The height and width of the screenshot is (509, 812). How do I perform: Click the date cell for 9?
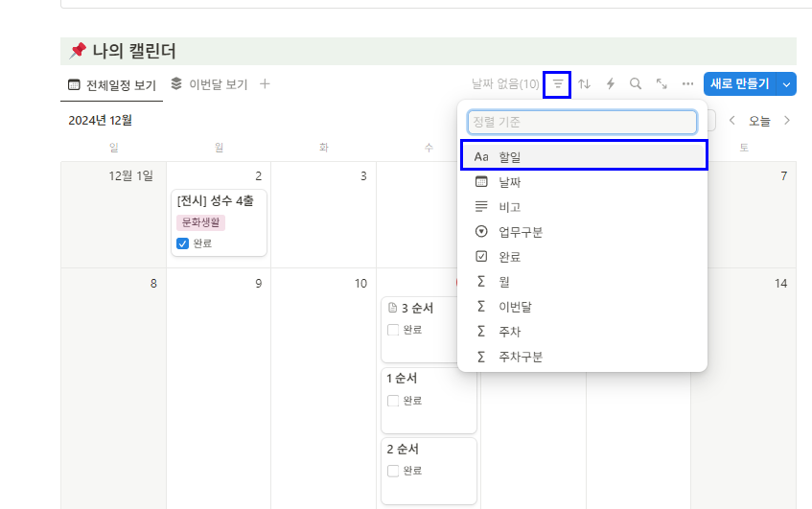(x=219, y=388)
